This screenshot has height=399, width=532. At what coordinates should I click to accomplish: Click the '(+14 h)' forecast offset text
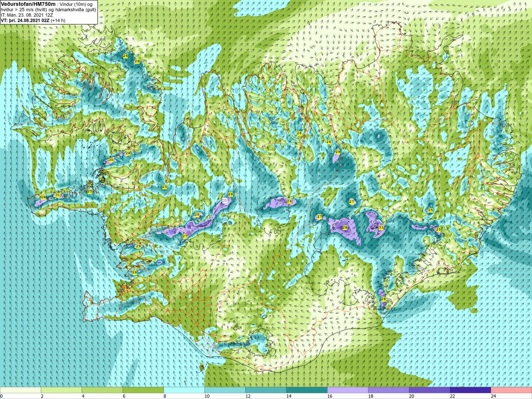click(x=58, y=20)
